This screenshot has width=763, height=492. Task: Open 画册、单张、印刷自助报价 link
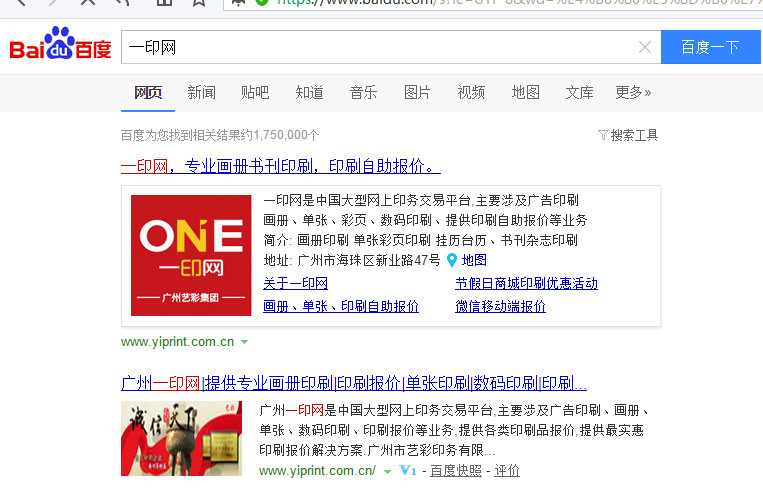341,306
